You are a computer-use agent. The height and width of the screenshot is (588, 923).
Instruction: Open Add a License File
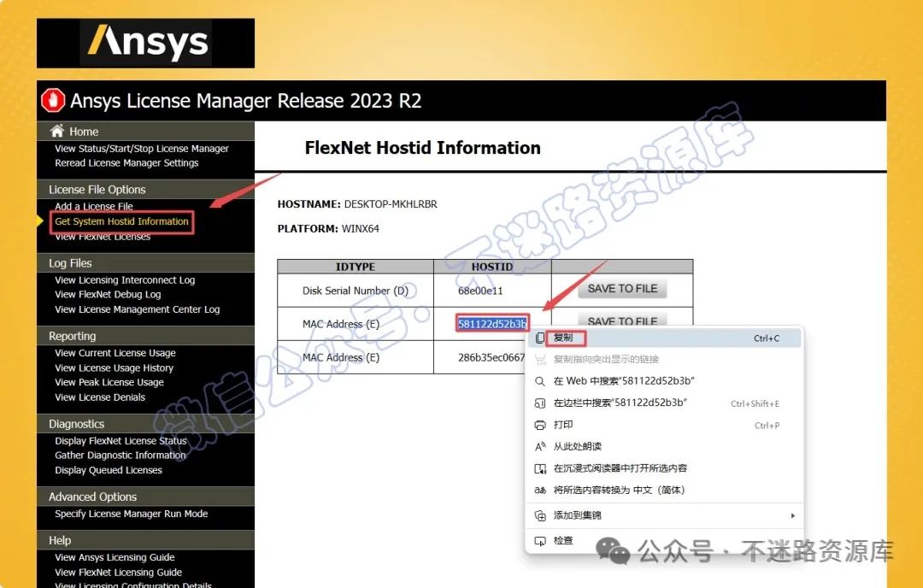[x=94, y=207]
